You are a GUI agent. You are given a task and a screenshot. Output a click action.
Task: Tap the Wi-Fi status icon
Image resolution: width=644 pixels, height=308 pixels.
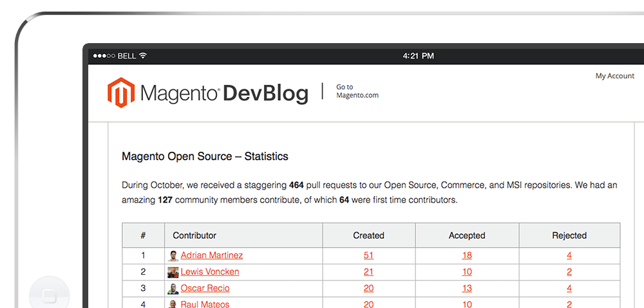142,56
